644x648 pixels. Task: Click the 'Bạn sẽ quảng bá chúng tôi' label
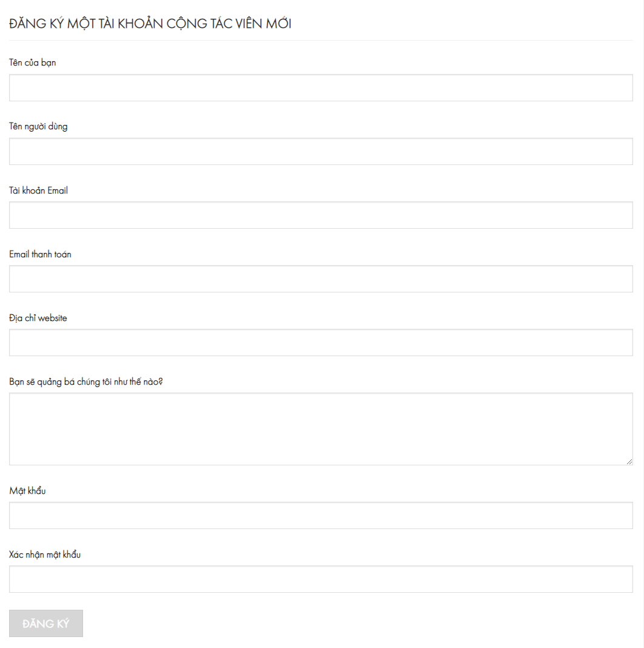tap(86, 382)
